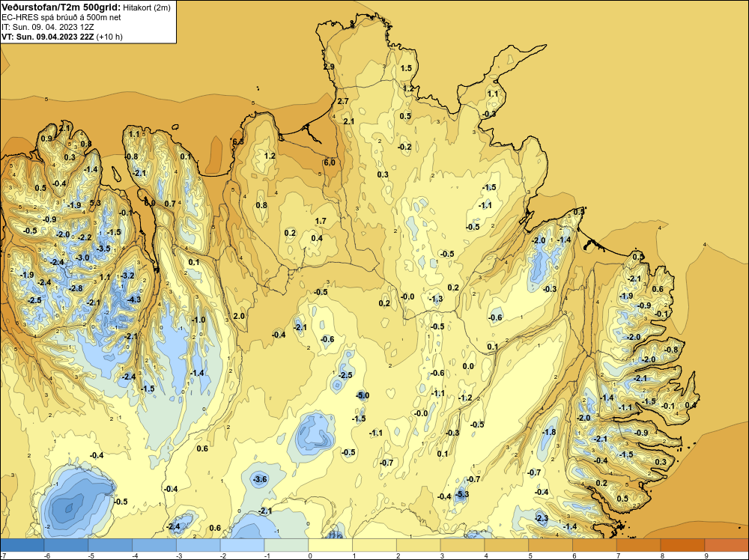This screenshot has width=749, height=560.
Task: Click the 4 to 5 legend swatch
Action: click(x=506, y=545)
